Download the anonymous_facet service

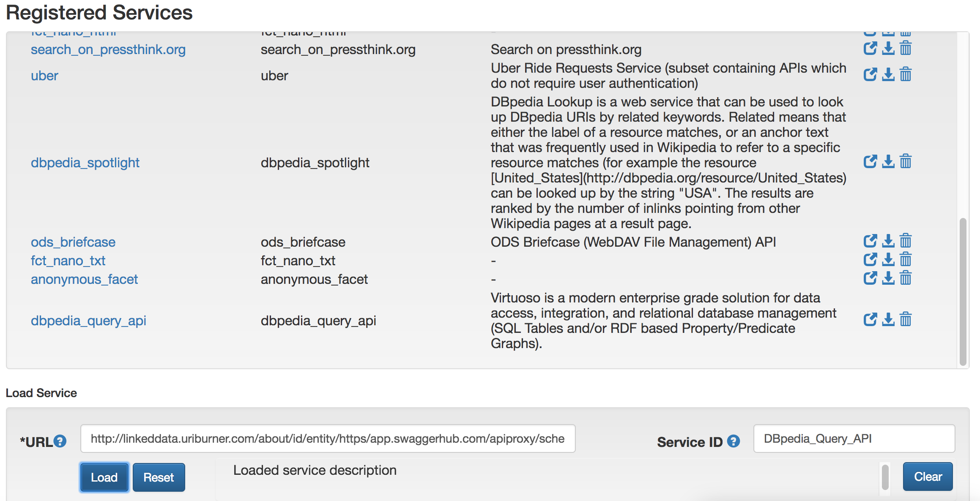tap(888, 278)
